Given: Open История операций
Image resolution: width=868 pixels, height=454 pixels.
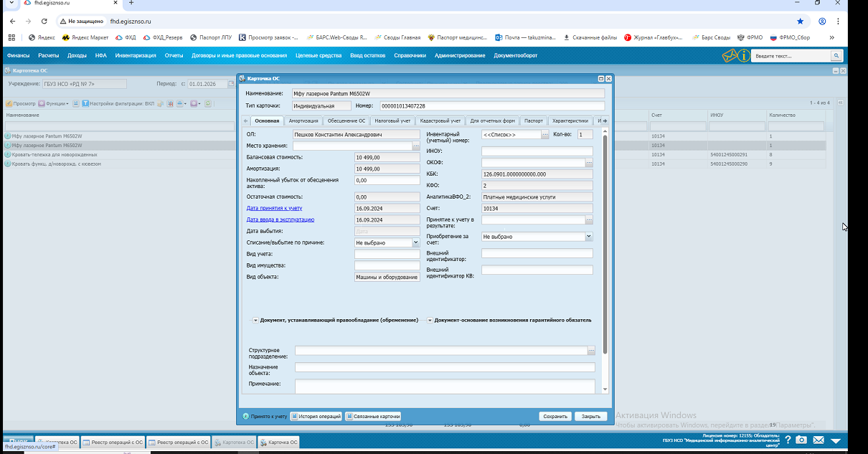Looking at the screenshot, I should [x=316, y=416].
